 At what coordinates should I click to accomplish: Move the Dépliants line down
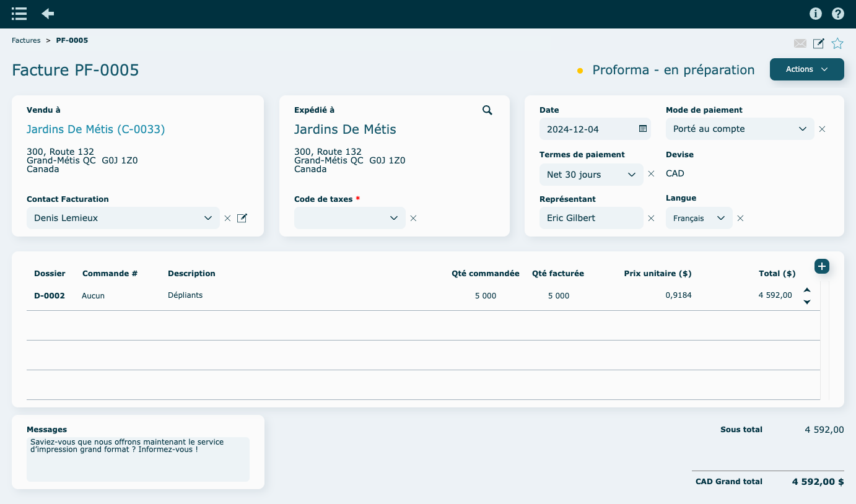tap(807, 302)
